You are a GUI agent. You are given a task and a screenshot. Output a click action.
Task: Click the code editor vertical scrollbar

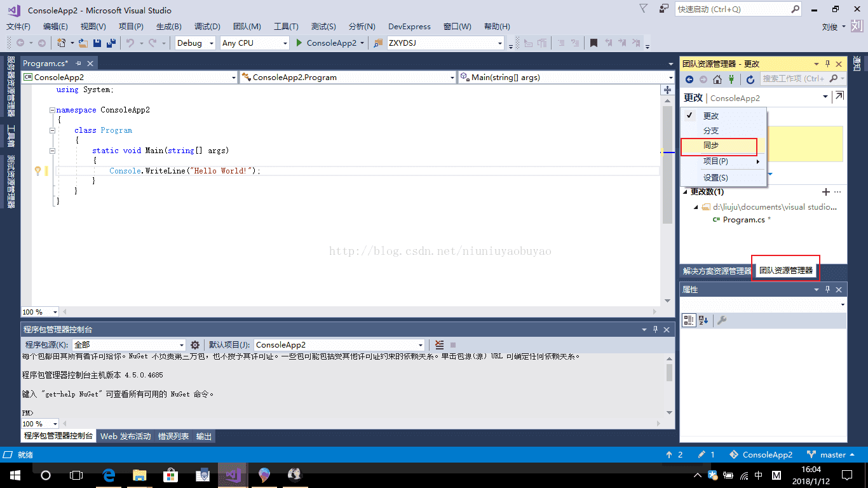point(667,165)
